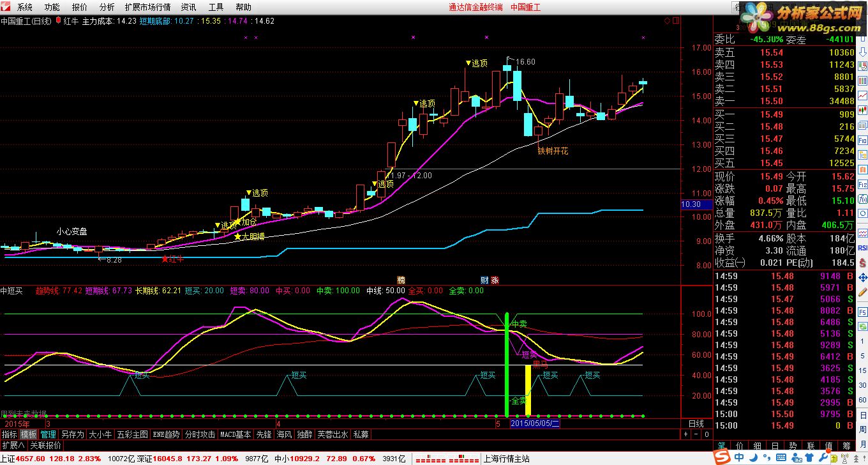Switch to the 筹 chips tab
Screen dimensions: 868x465
846,446
